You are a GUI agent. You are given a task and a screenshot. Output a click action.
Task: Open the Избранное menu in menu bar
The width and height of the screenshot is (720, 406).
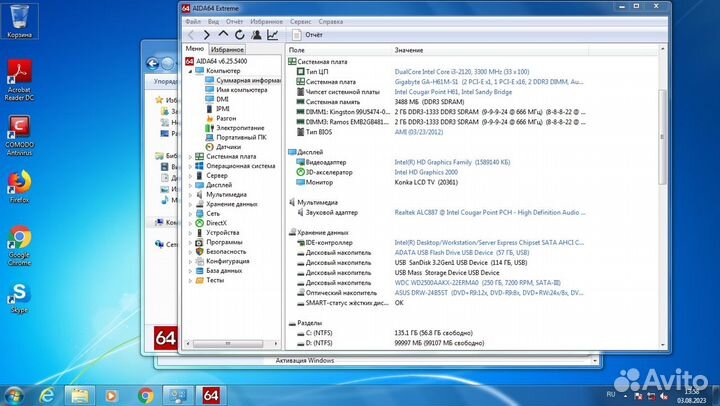266,22
